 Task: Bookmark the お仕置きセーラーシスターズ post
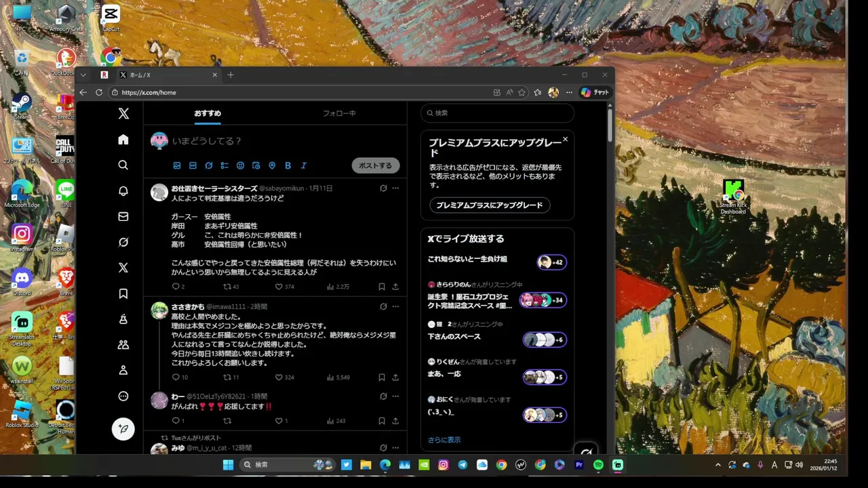point(382,287)
